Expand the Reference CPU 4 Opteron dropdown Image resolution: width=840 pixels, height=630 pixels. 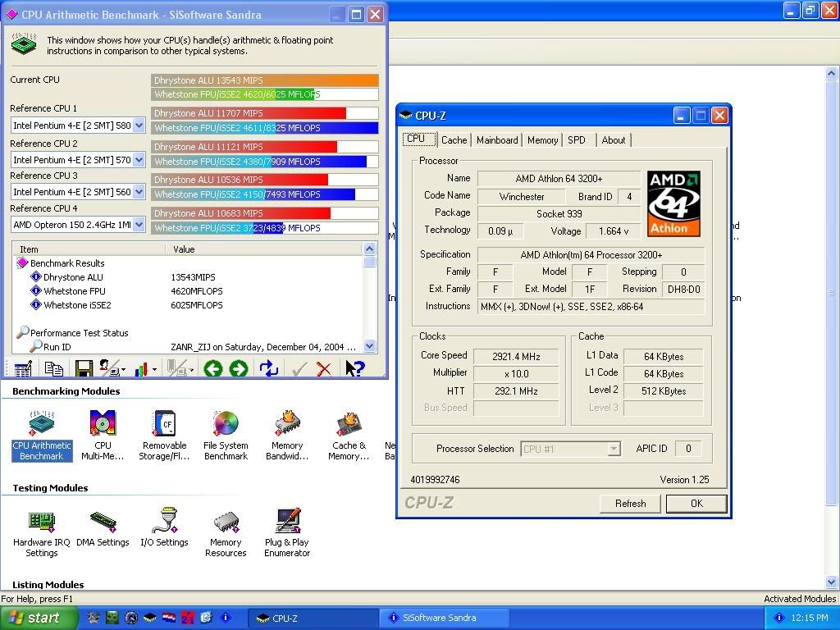(x=139, y=224)
